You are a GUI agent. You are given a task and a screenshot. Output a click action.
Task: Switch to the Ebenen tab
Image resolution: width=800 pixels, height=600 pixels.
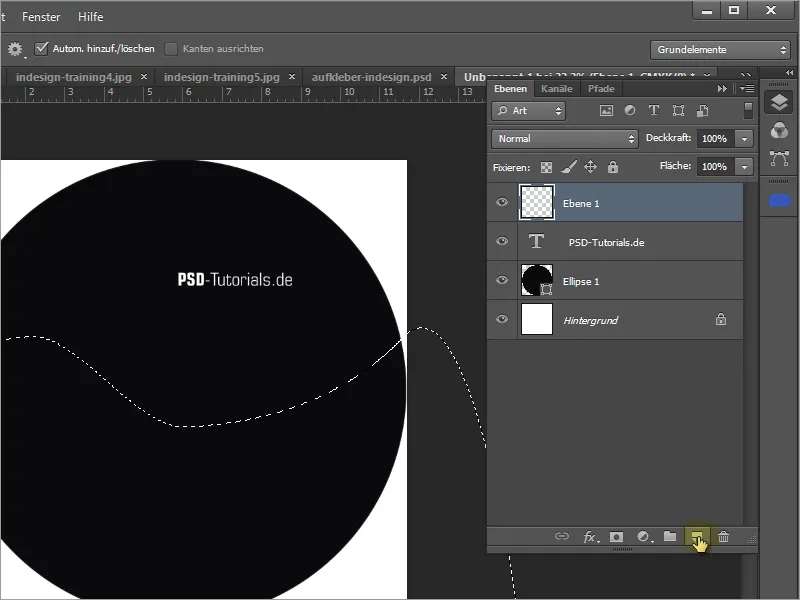click(x=510, y=89)
